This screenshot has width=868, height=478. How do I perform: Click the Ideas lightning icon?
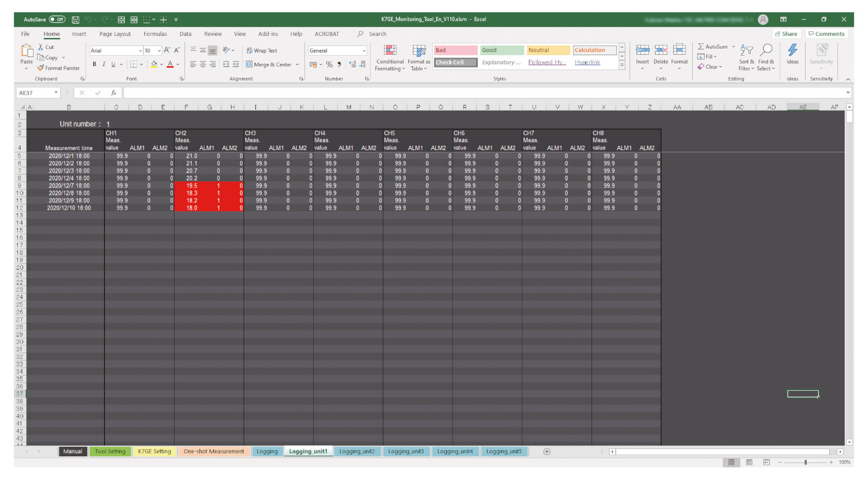pos(793,50)
